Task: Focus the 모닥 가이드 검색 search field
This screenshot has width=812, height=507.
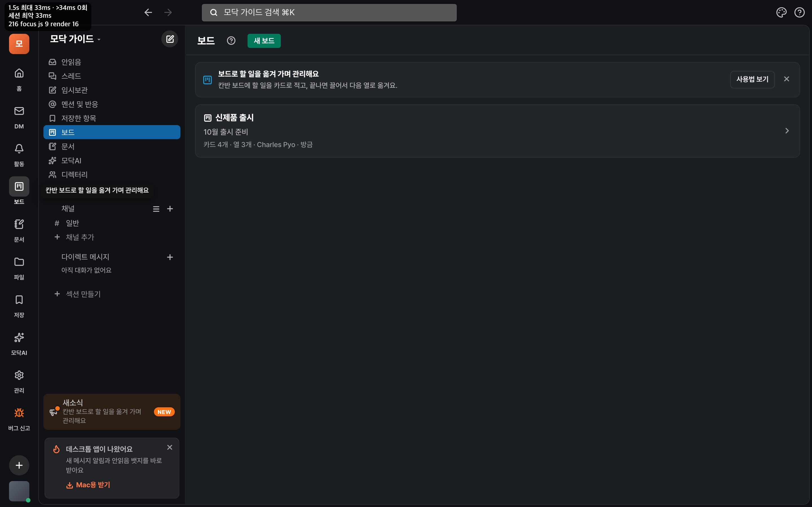Action: click(329, 13)
